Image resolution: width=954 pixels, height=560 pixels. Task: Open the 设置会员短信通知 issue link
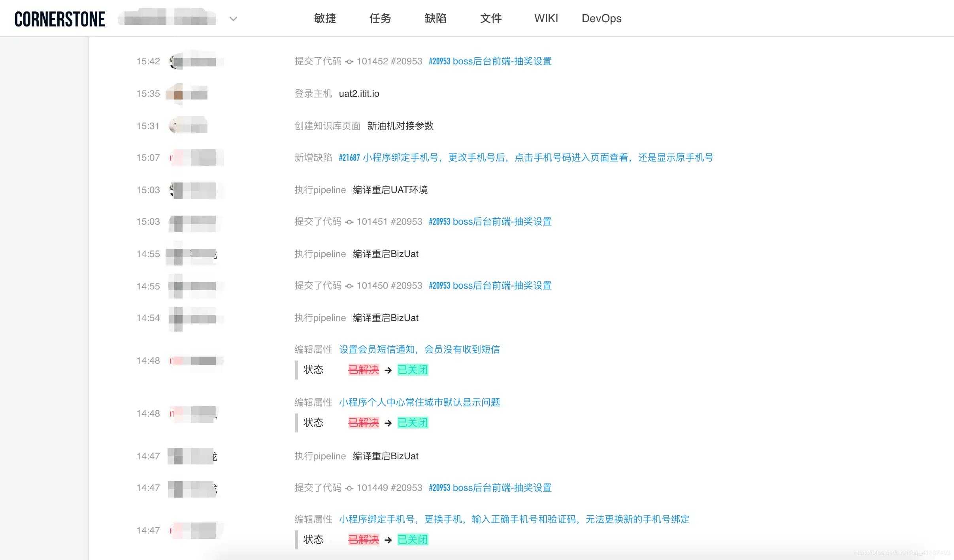click(419, 349)
